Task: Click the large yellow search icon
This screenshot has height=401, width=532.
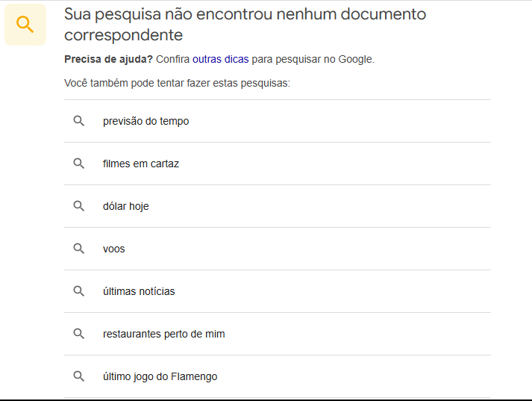Action: tap(25, 25)
